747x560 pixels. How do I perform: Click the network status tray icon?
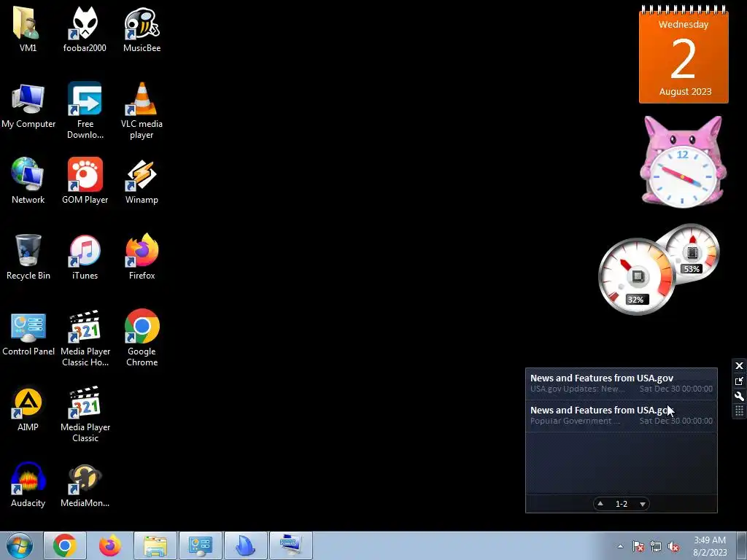[x=656, y=546]
